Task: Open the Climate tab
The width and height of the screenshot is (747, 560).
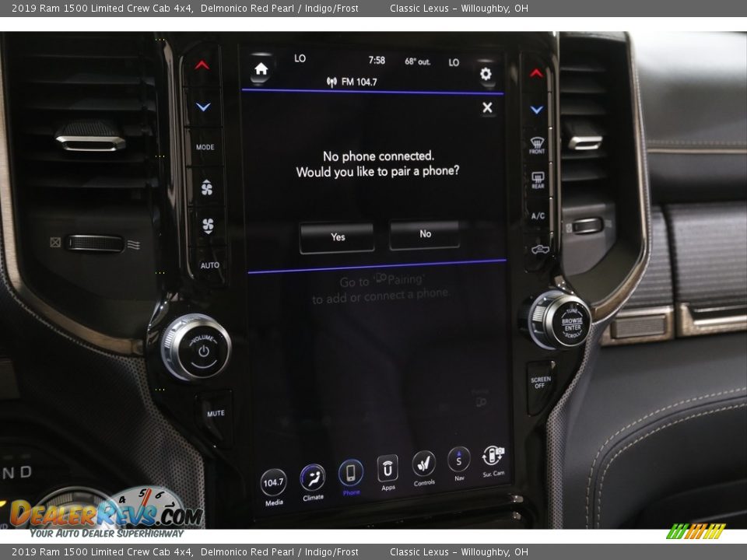Action: [313, 482]
